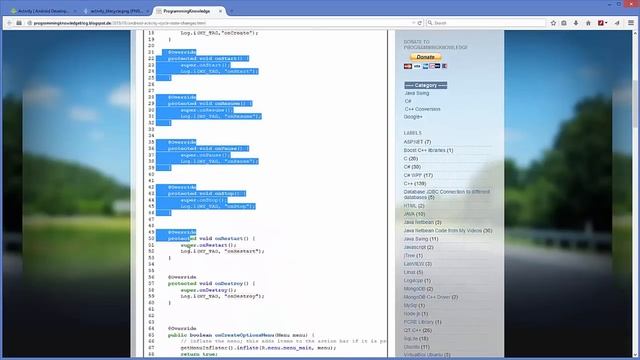
Task: Open Linux (5) label link
Action: tap(413, 272)
